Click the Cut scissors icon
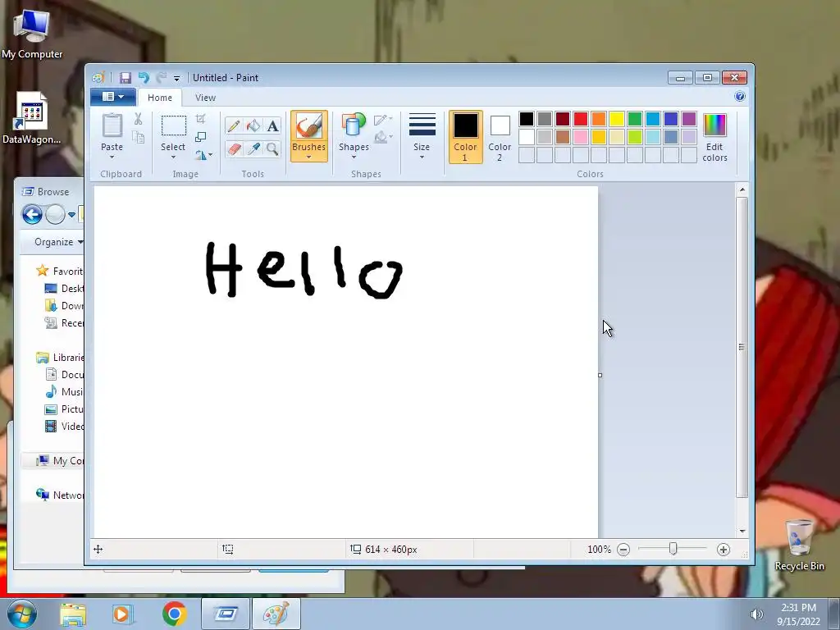The width and height of the screenshot is (840, 630). (138, 119)
